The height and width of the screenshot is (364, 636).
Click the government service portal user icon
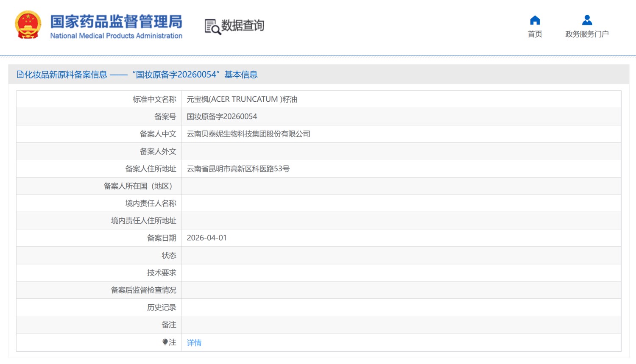tap(587, 20)
